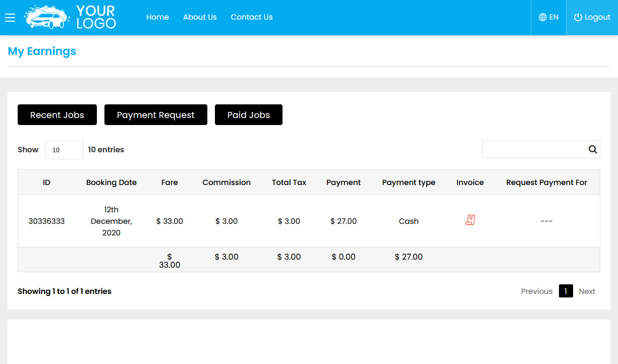Click the Payment column header

coord(344,183)
